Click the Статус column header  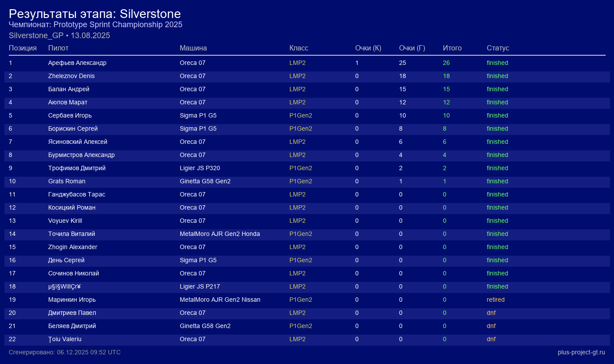[x=498, y=48]
